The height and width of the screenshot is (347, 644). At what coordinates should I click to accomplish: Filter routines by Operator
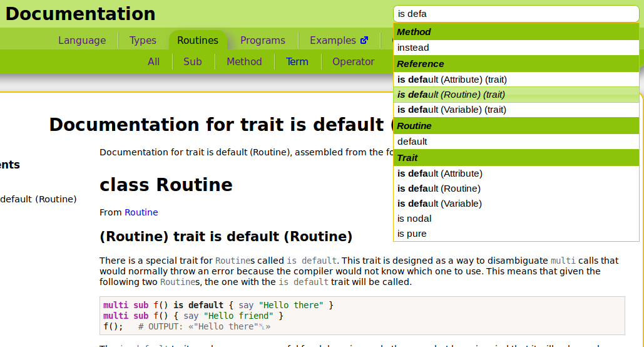pos(353,61)
